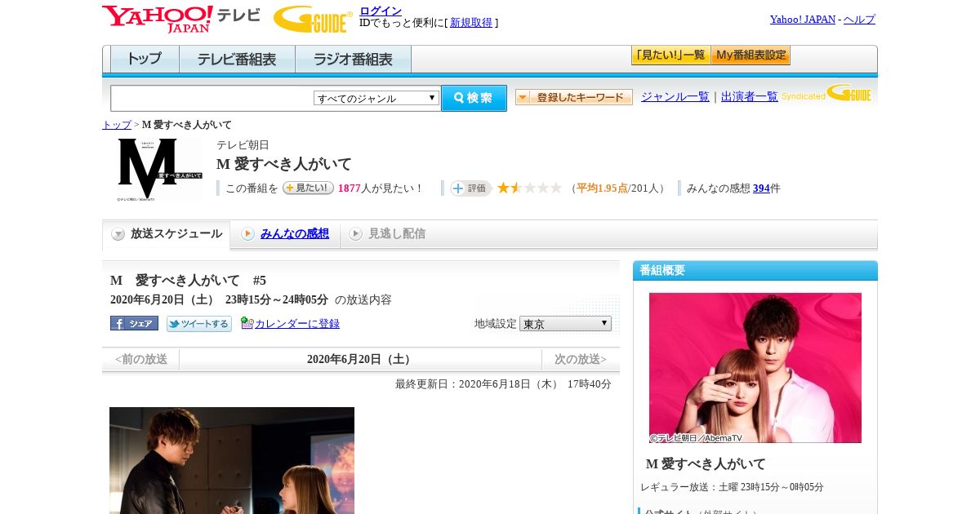Image resolution: width=980 pixels, height=514 pixels.
Task: Click the M program logo thumbnail
Action: coord(159,169)
